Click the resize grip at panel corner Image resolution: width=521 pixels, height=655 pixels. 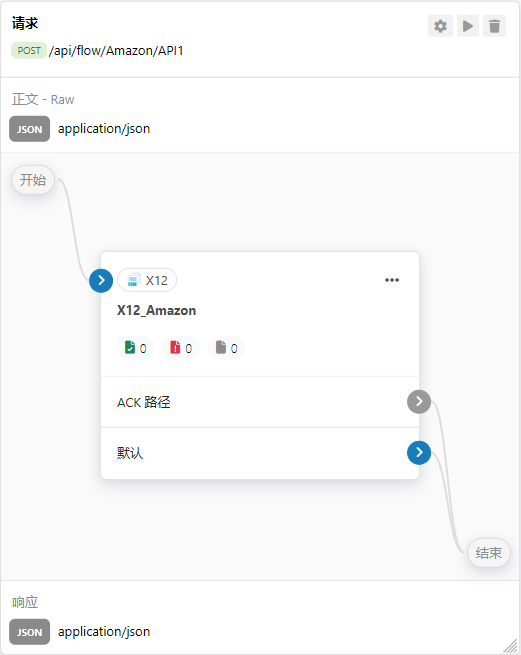point(510,645)
